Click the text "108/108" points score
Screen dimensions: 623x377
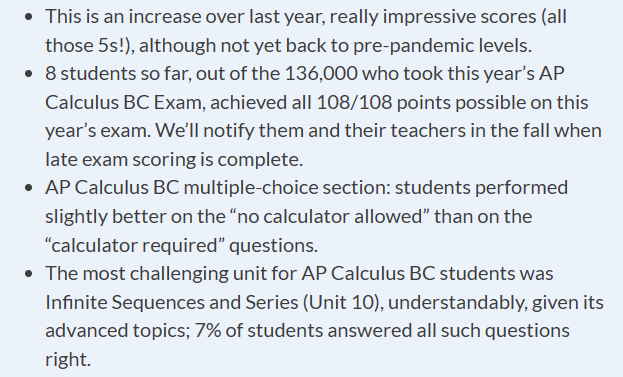354,102
